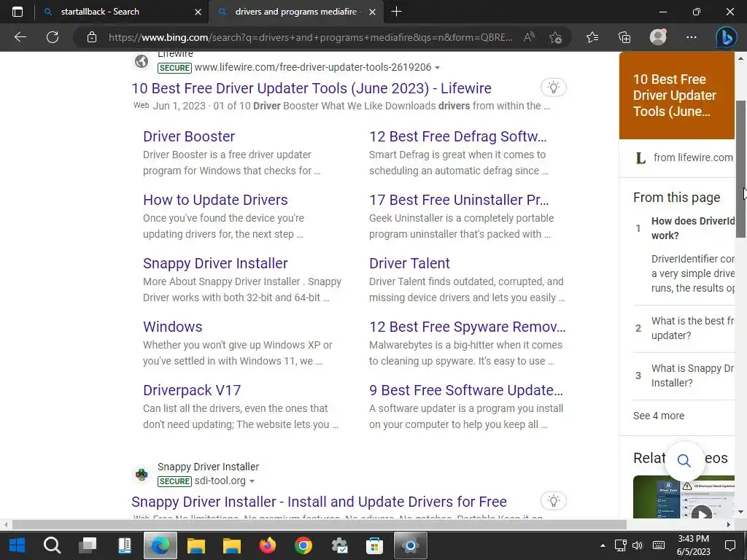Open the 'Windows' sublink

point(172,326)
